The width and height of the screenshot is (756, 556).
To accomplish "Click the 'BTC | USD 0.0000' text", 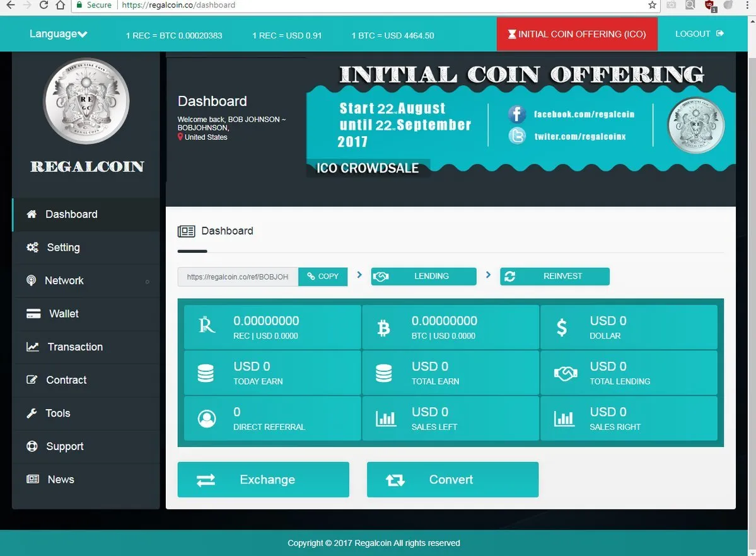I will coord(443,335).
